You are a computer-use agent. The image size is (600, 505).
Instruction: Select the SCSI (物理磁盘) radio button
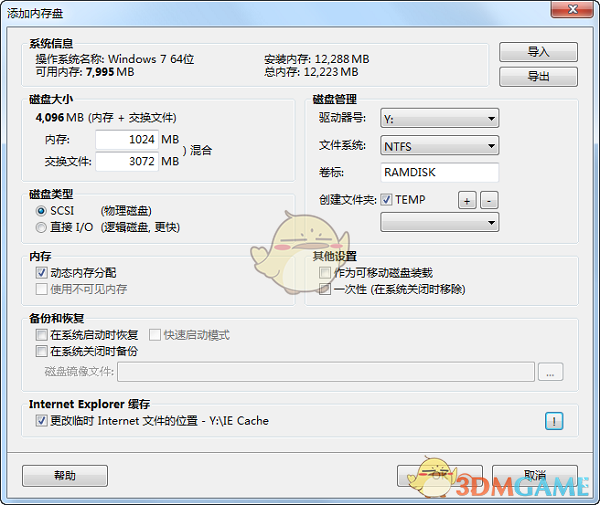pos(41,211)
